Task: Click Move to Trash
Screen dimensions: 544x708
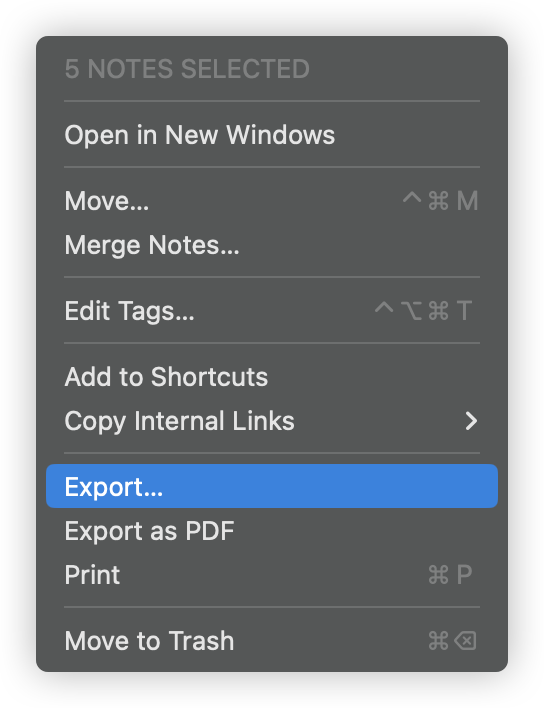Action: pos(272,641)
